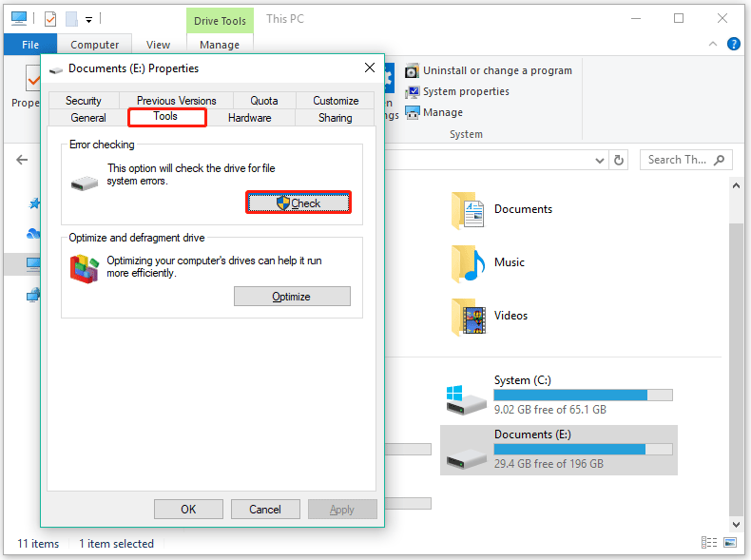The height and width of the screenshot is (560, 751).
Task: Open the Security tab
Action: 84,101
